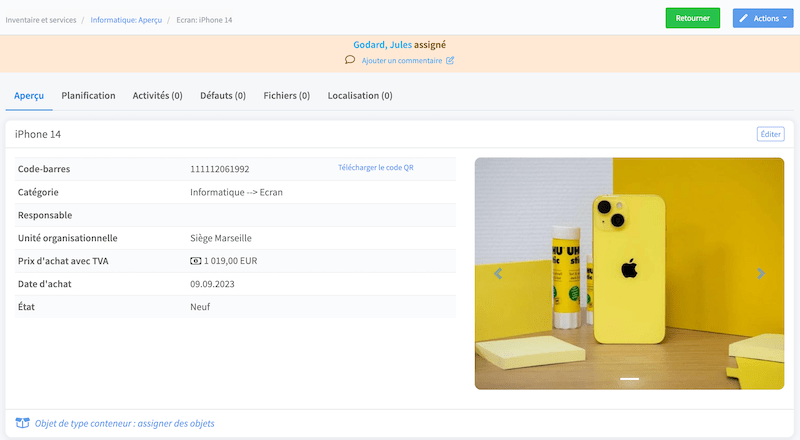Go to Informatique: Aperçu breadcrumb
Viewport: 800px width, 440px height.
tap(126, 20)
